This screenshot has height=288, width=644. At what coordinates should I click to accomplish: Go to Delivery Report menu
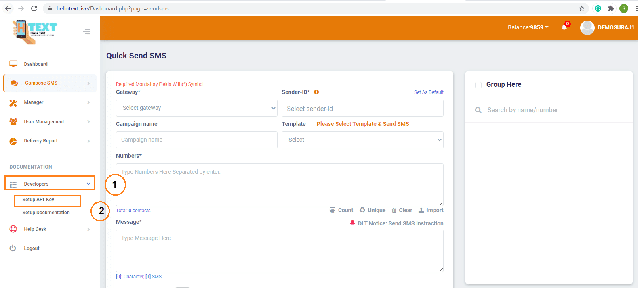pos(41,141)
